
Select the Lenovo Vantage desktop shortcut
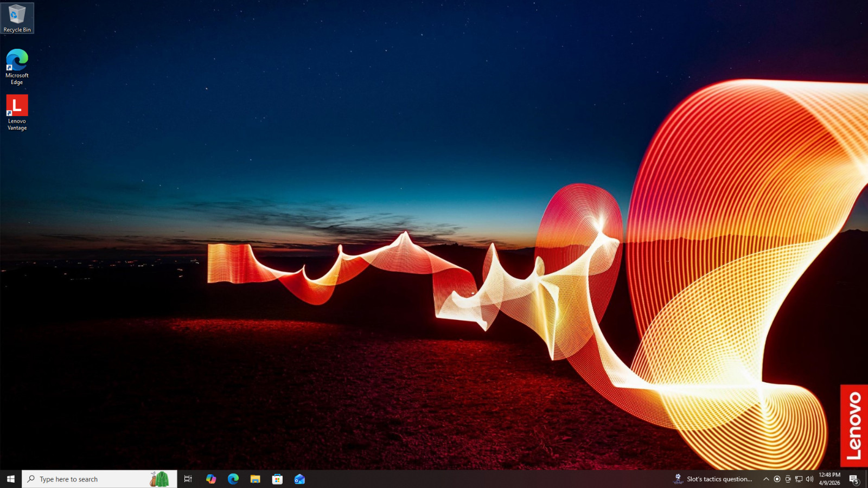(17, 112)
